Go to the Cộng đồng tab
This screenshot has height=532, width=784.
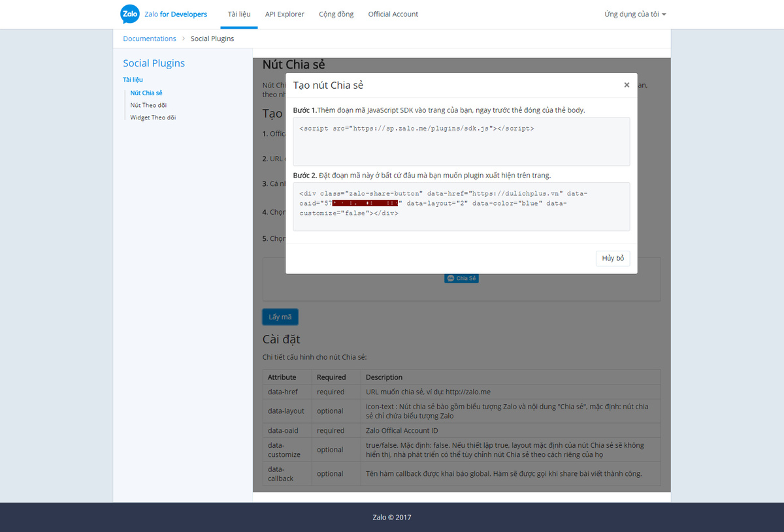pyautogui.click(x=336, y=14)
